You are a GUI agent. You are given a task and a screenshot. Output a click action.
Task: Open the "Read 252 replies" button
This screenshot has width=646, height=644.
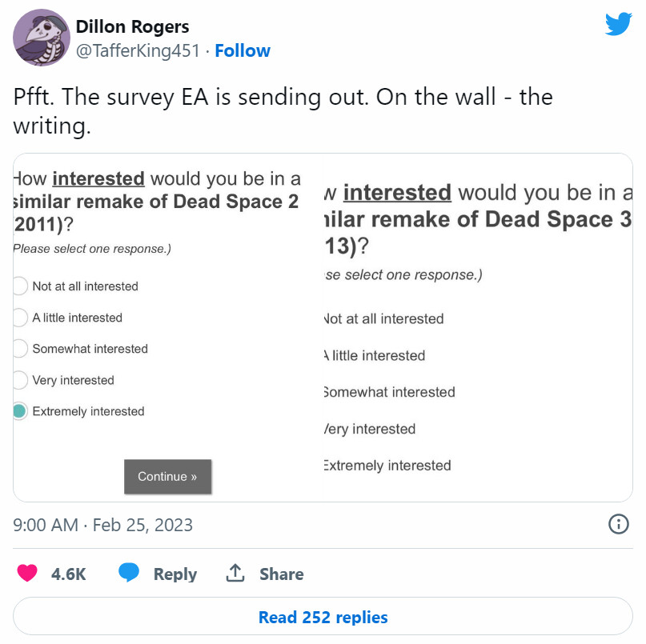click(x=323, y=618)
